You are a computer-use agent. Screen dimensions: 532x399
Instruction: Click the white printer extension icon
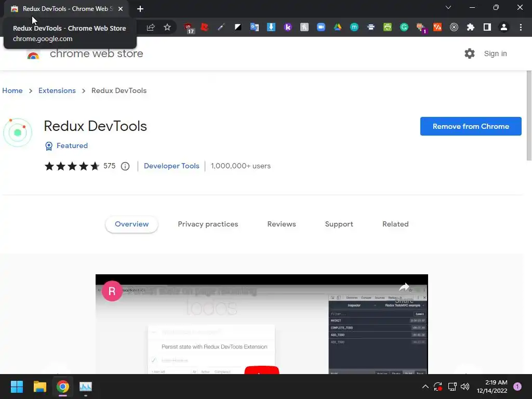(371, 27)
